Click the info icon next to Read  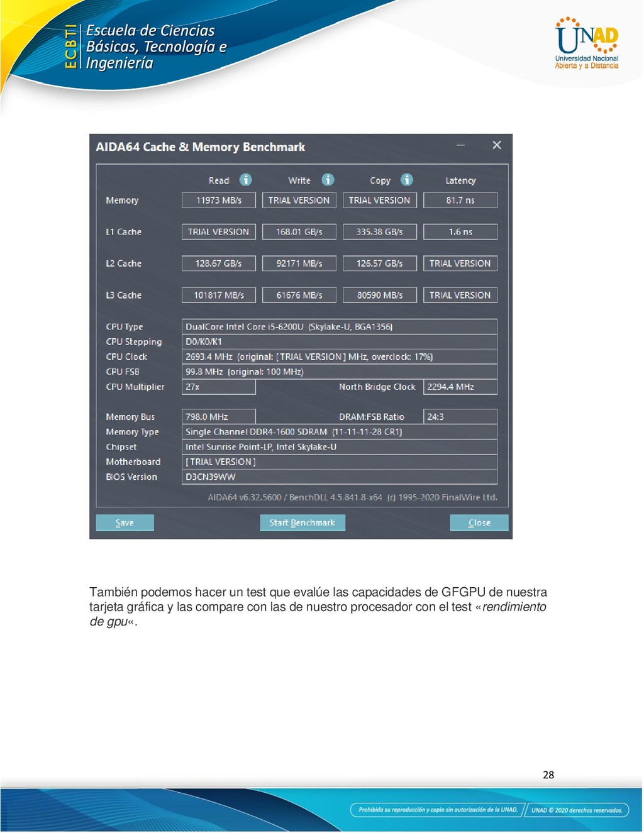[x=245, y=180]
